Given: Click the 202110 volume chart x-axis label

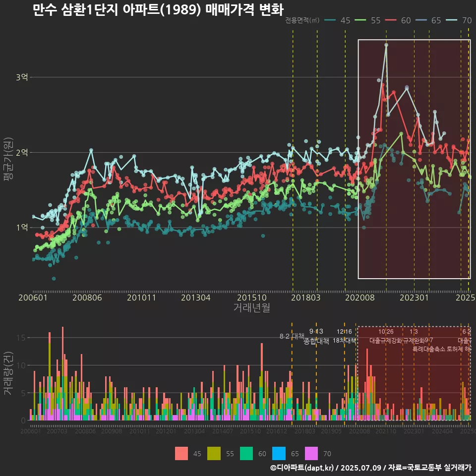Looking at the screenshot, I should (386, 431).
